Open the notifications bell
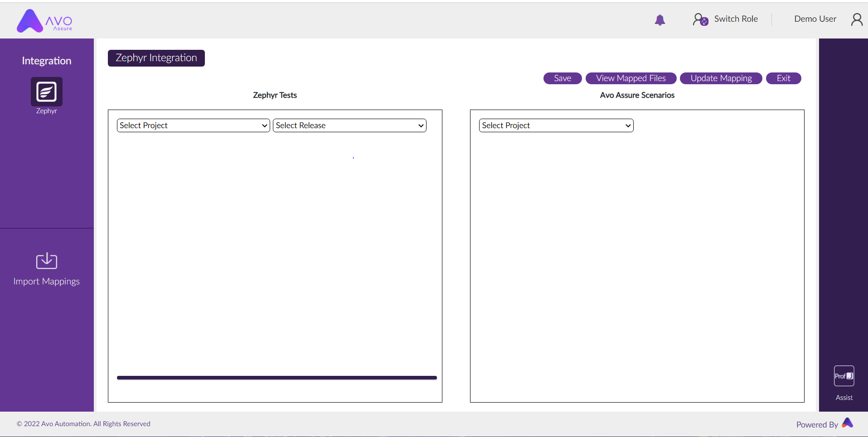Screen dimensions: 868x437 [660, 19]
